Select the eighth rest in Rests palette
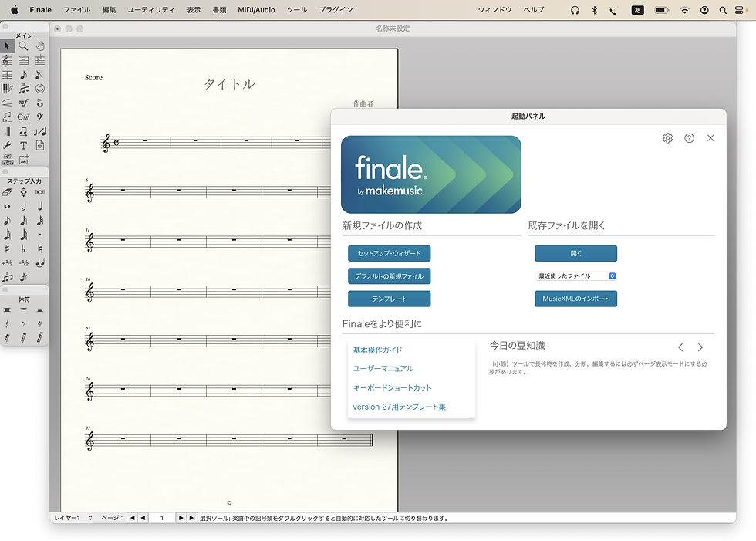This screenshot has width=756, height=541. pyautogui.click(x=24, y=324)
